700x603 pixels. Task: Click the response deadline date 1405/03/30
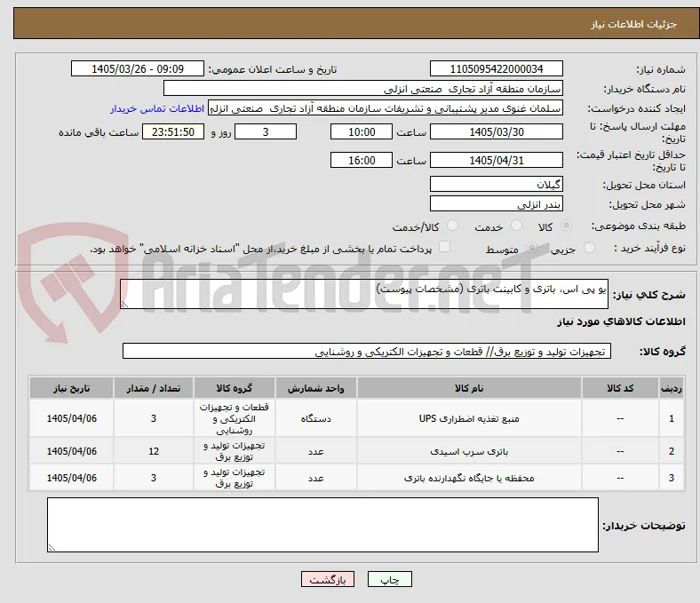coord(497,131)
